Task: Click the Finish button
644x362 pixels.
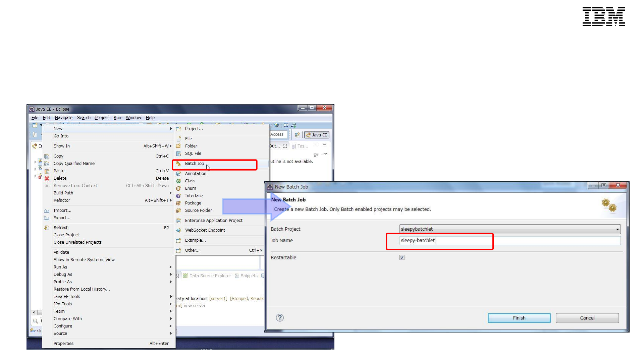Action: [x=519, y=318]
